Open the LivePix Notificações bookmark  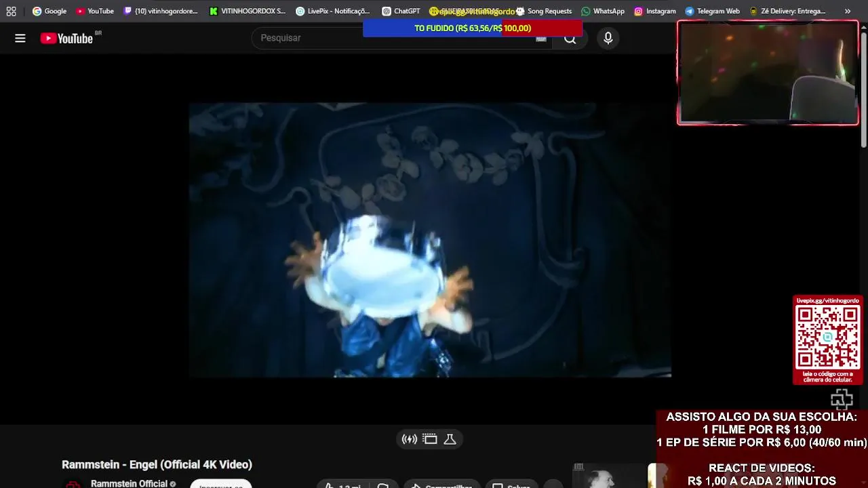click(333, 11)
